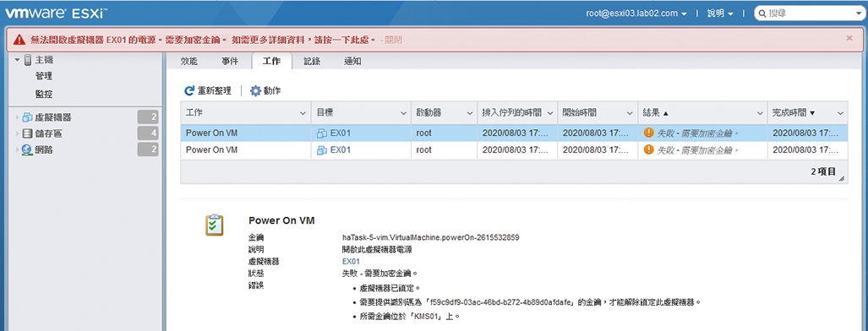Click the EX01 VM icon in first row
Image resolution: width=868 pixels, height=331 pixels.
pyautogui.click(x=322, y=133)
